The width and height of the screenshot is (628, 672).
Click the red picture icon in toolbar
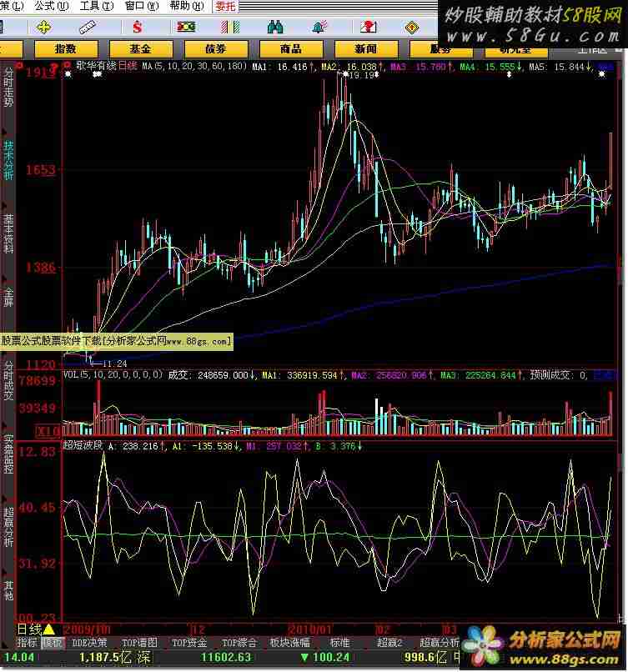pos(369,28)
